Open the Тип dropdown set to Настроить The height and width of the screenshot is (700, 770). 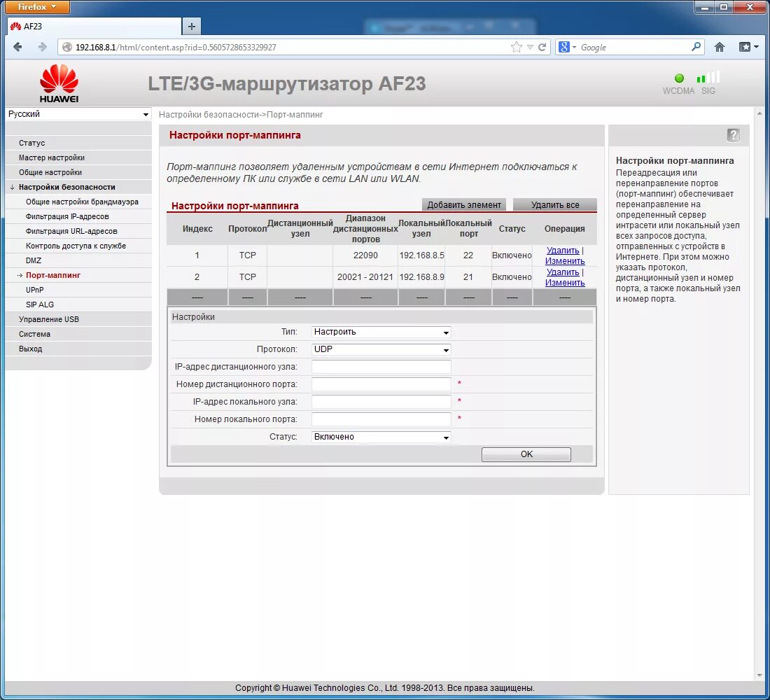coord(381,332)
